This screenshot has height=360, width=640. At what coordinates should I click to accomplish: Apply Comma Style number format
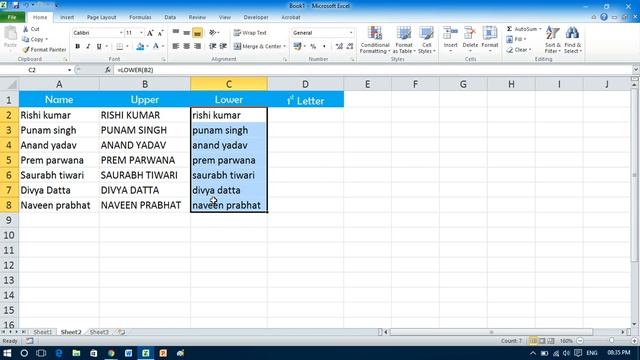coord(324,47)
